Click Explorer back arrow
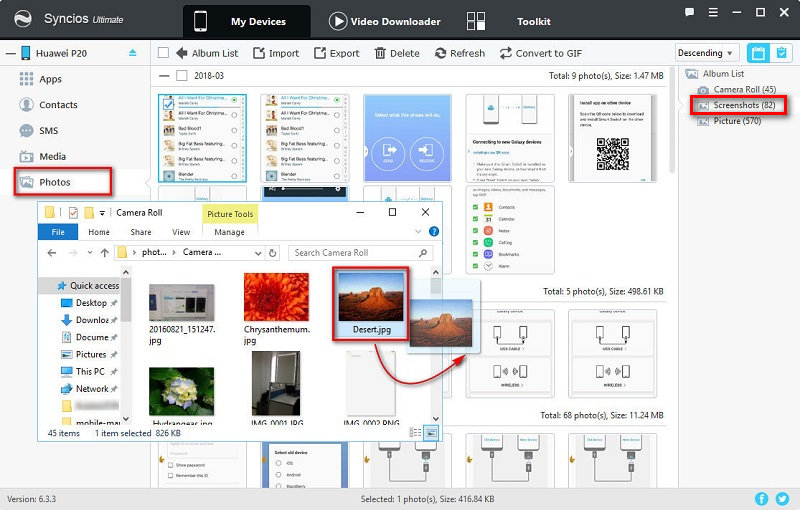Image resolution: width=800 pixels, height=510 pixels. click(52, 252)
